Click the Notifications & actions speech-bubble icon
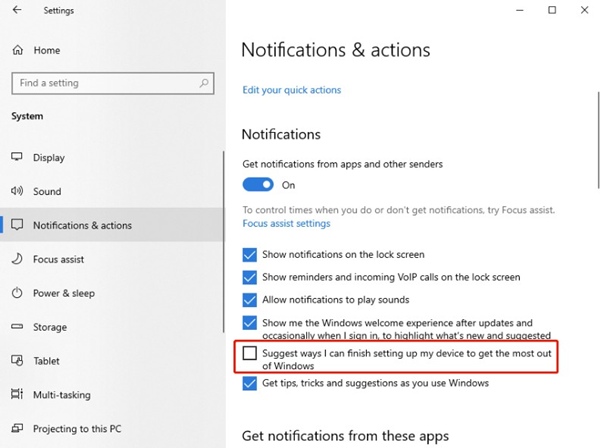The image size is (600, 448). pos(17,225)
